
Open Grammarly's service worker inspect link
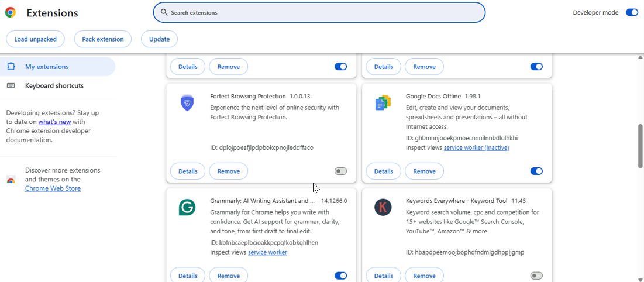[267, 252]
